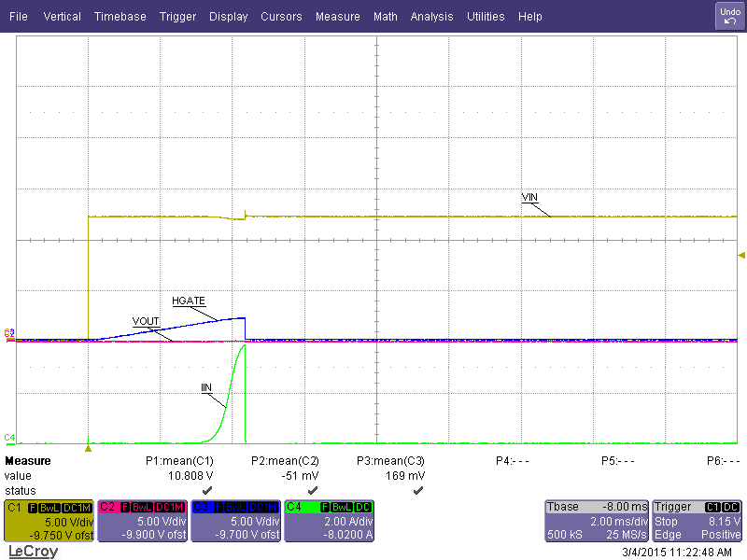Screen dimensions: 747x560
Task: Open the C2 channel descriptor box
Action: [x=142, y=521]
